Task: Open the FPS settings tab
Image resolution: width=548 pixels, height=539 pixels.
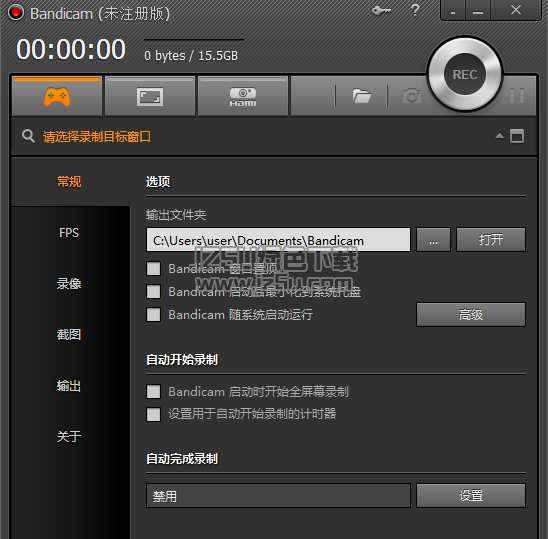Action: pyautogui.click(x=69, y=233)
